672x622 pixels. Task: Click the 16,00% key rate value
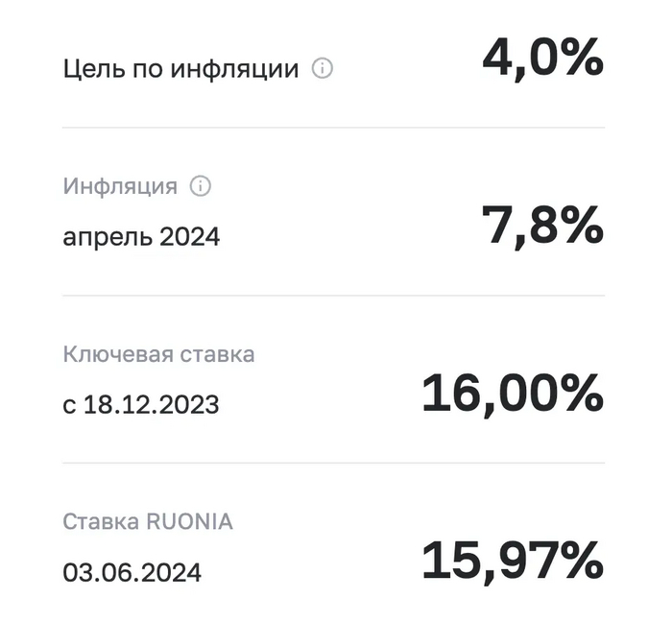click(513, 395)
